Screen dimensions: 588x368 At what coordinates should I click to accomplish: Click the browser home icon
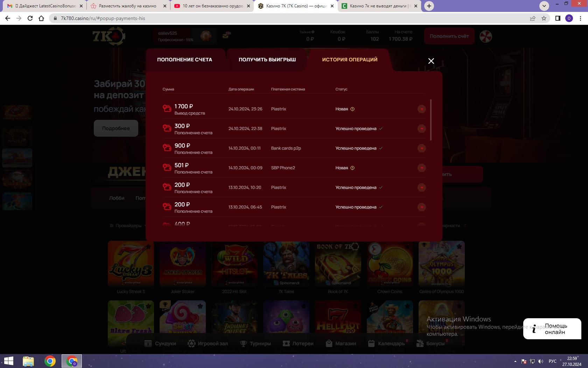[x=41, y=18]
